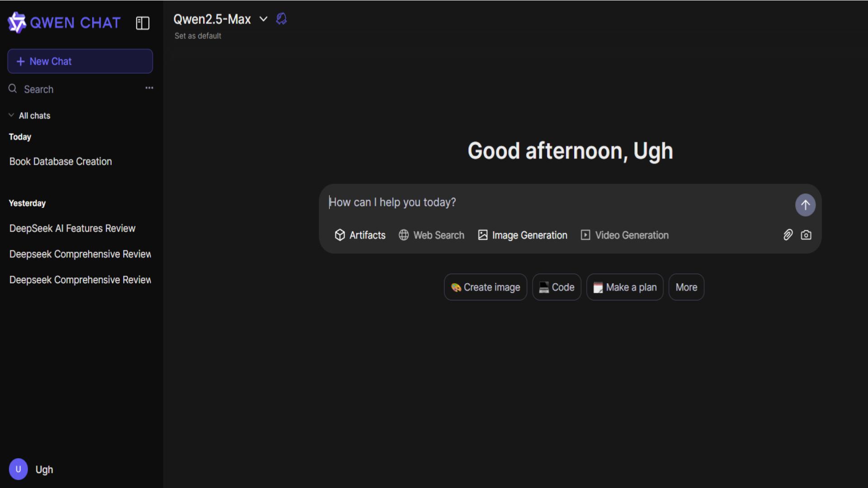Collapse the sidebar with the panel icon
Image resolution: width=868 pixels, height=488 pixels.
click(142, 23)
